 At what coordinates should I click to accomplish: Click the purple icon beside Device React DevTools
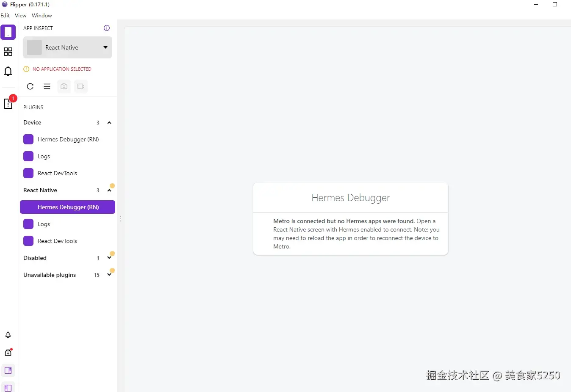pyautogui.click(x=28, y=173)
